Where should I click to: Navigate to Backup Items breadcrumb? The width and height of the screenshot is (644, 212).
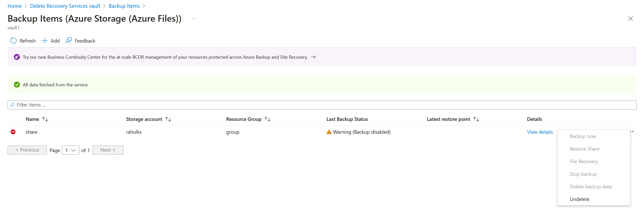click(x=124, y=6)
